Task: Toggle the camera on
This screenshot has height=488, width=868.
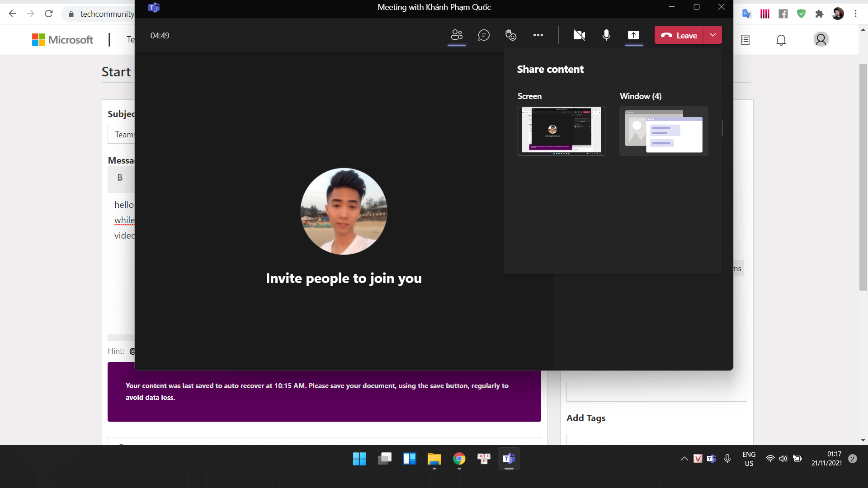Action: coord(579,35)
